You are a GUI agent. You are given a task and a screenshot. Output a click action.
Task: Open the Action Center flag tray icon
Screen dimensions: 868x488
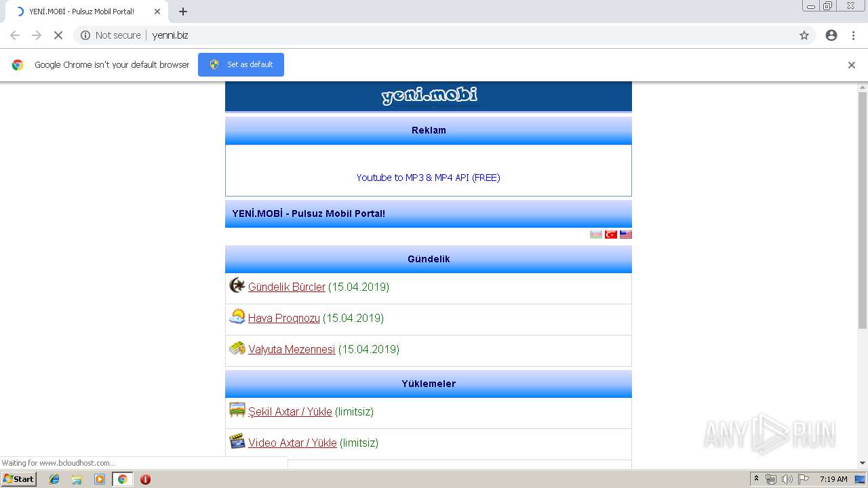click(804, 479)
